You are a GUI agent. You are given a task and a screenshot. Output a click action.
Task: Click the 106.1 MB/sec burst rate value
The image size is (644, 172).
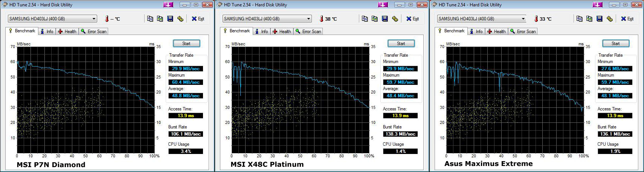[x=186, y=134]
